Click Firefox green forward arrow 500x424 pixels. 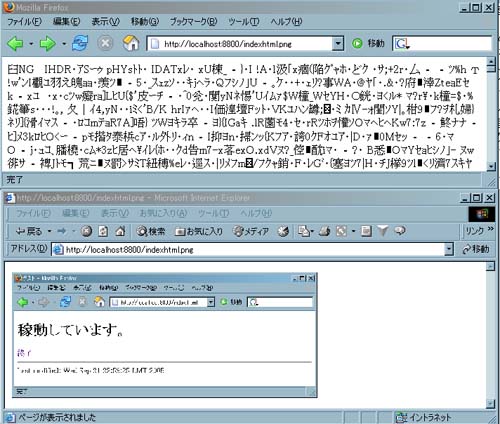point(47,44)
